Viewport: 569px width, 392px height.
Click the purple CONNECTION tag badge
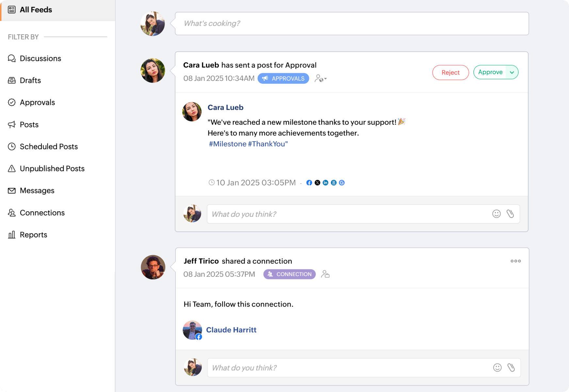tap(289, 274)
